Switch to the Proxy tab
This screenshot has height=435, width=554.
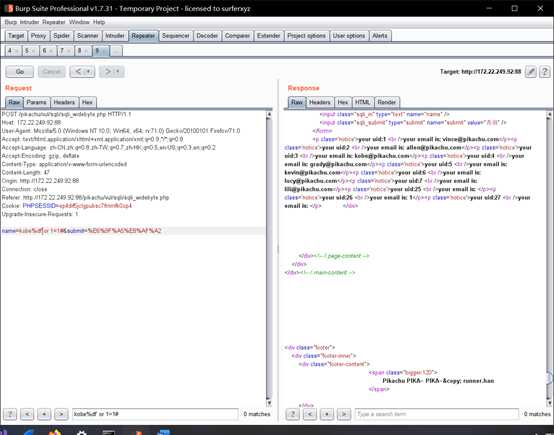click(39, 36)
